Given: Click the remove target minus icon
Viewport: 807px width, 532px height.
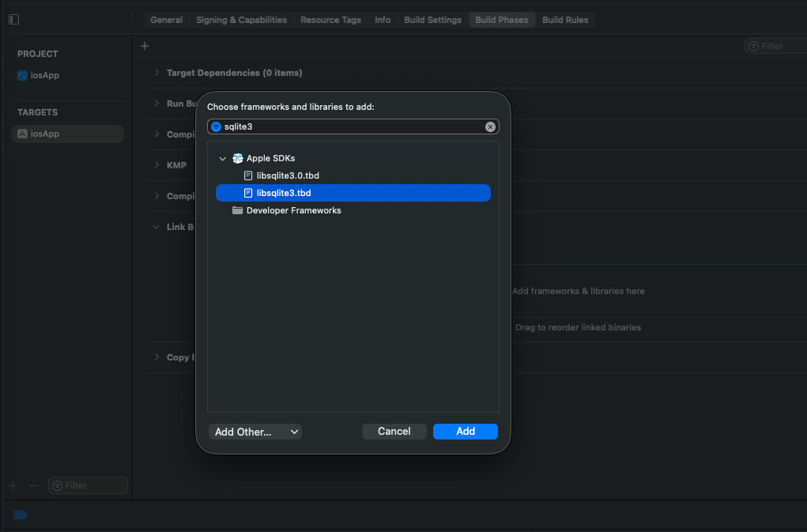Looking at the screenshot, I should pyautogui.click(x=34, y=485).
